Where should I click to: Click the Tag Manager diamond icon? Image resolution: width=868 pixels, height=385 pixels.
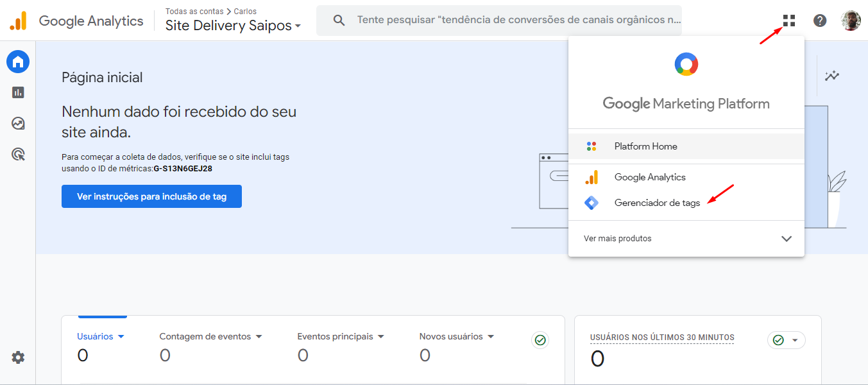[591, 203]
